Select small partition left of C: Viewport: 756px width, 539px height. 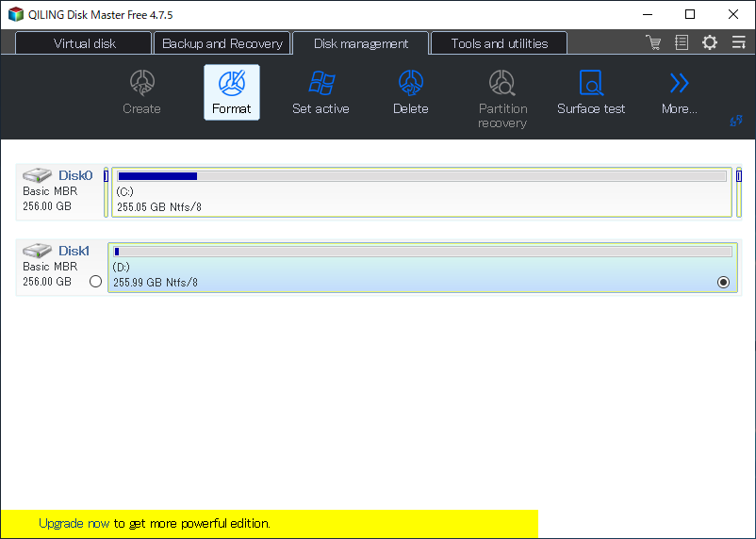coord(107,192)
